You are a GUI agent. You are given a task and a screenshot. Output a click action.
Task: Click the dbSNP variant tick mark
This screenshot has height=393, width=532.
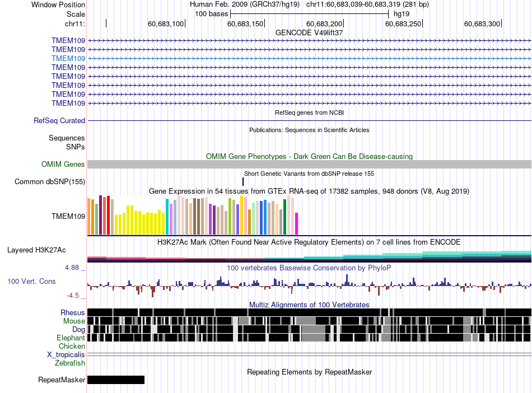[243, 181]
